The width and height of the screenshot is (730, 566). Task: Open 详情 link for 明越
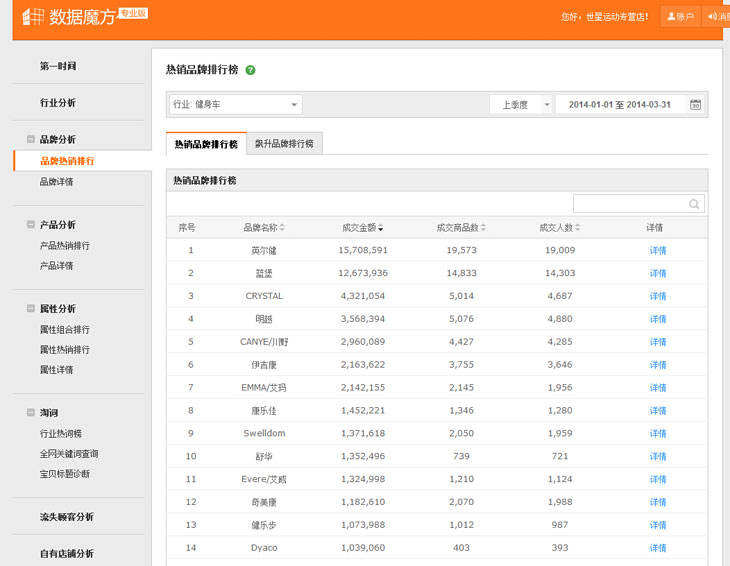point(658,319)
